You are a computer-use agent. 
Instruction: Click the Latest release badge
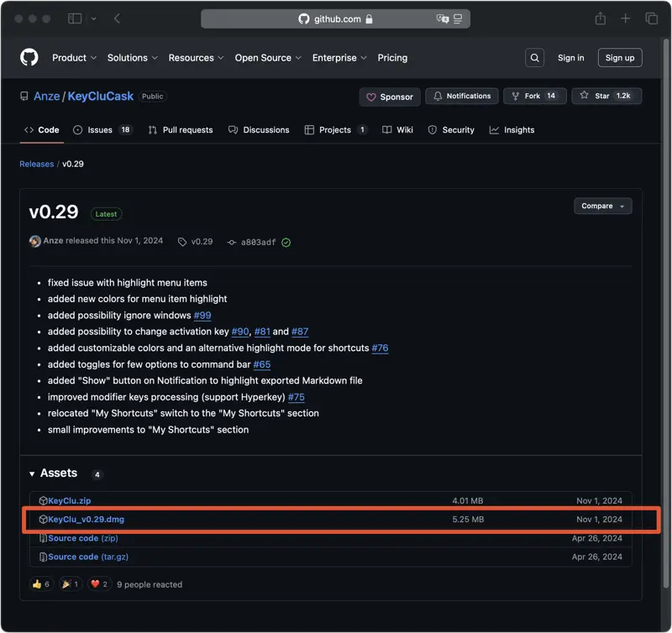[x=106, y=214]
